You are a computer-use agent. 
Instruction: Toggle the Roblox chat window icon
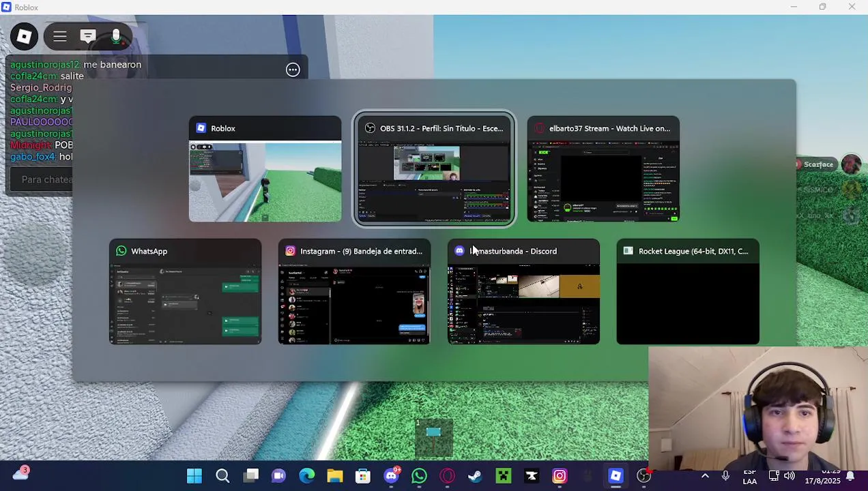88,36
